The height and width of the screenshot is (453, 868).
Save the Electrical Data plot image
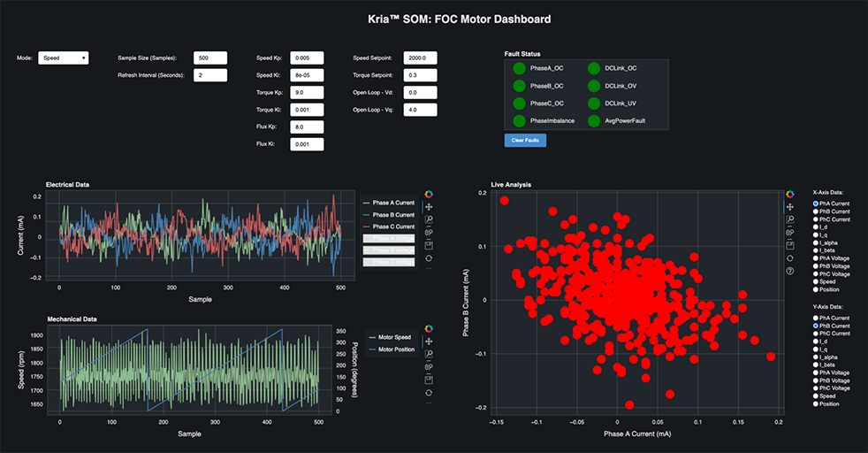tap(429, 245)
